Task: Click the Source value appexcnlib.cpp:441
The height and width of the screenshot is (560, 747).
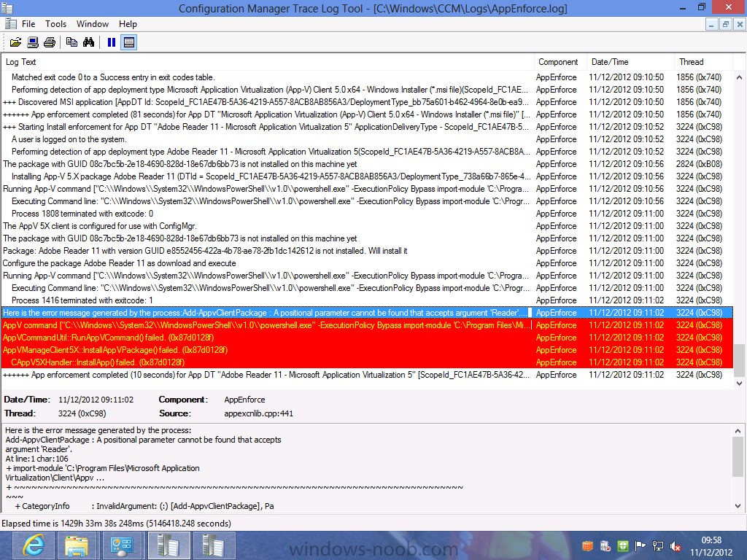Action: click(x=259, y=413)
